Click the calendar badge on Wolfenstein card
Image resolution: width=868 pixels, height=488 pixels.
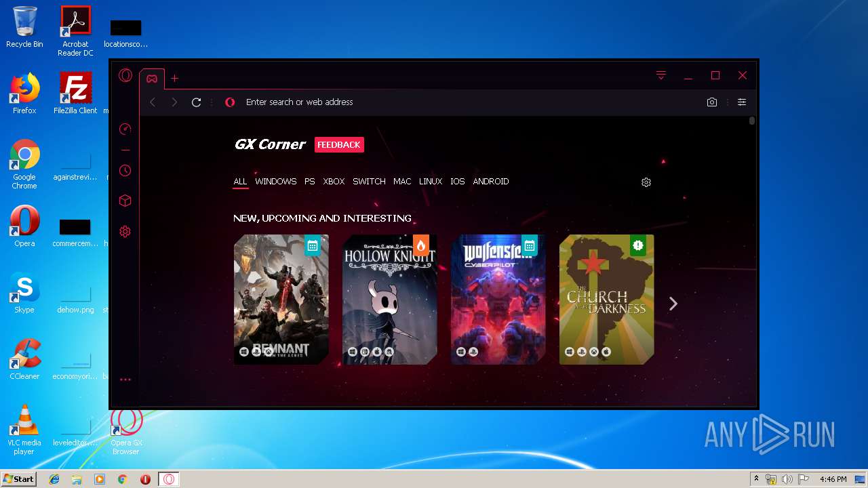click(530, 246)
